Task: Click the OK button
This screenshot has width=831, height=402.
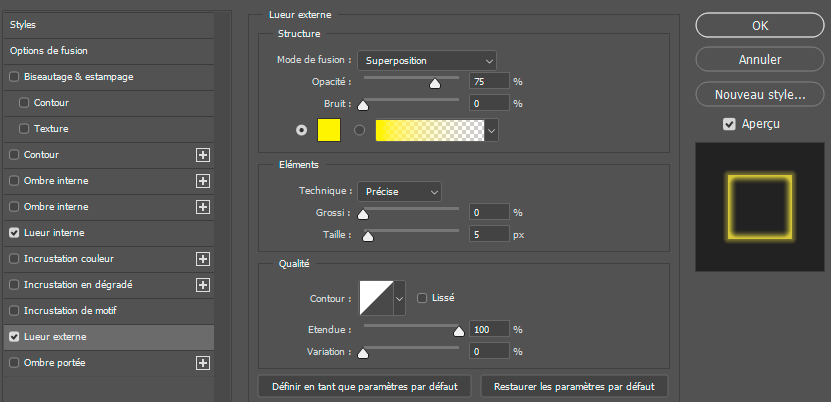Action: 759,25
